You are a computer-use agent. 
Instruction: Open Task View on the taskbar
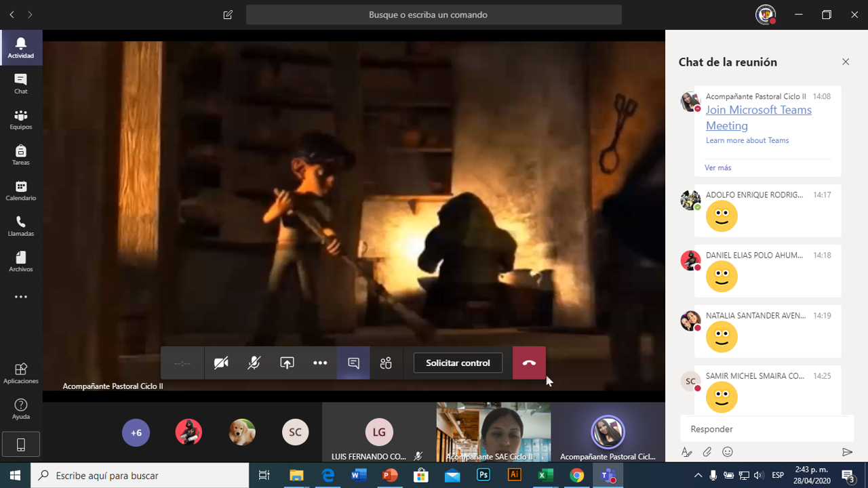tap(264, 476)
